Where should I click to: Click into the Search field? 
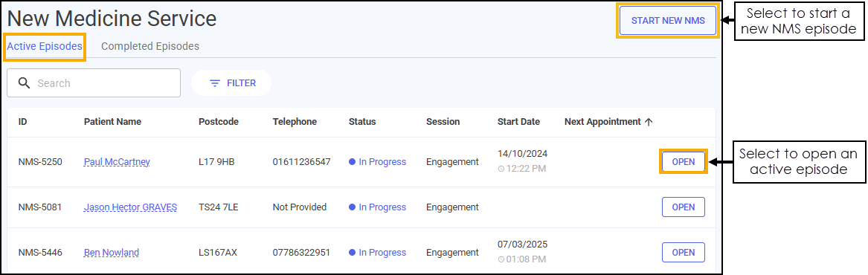[x=94, y=83]
